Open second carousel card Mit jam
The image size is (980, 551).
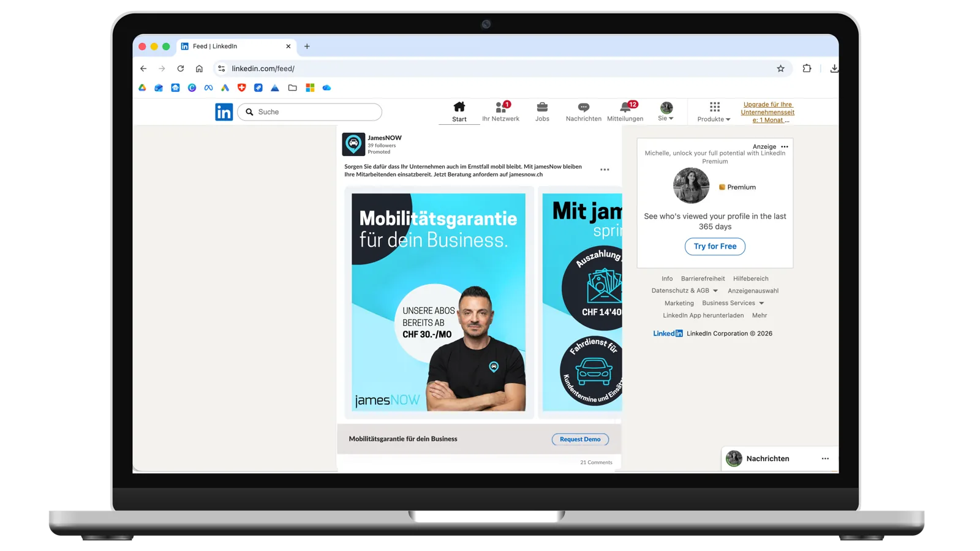(x=582, y=302)
